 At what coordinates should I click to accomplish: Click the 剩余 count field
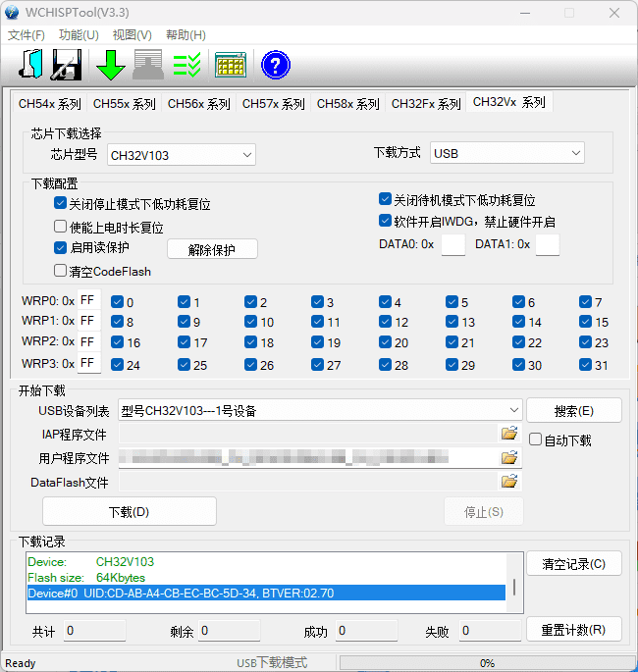pos(229,631)
